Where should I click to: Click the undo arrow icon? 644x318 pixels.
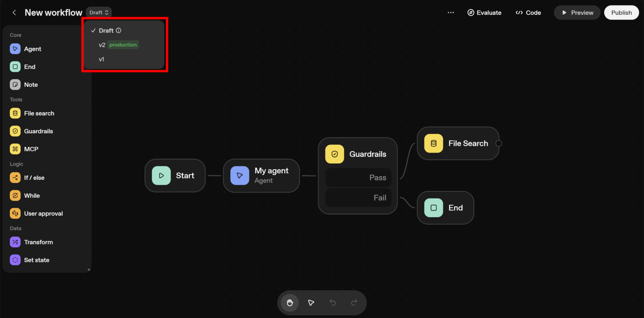(x=333, y=303)
